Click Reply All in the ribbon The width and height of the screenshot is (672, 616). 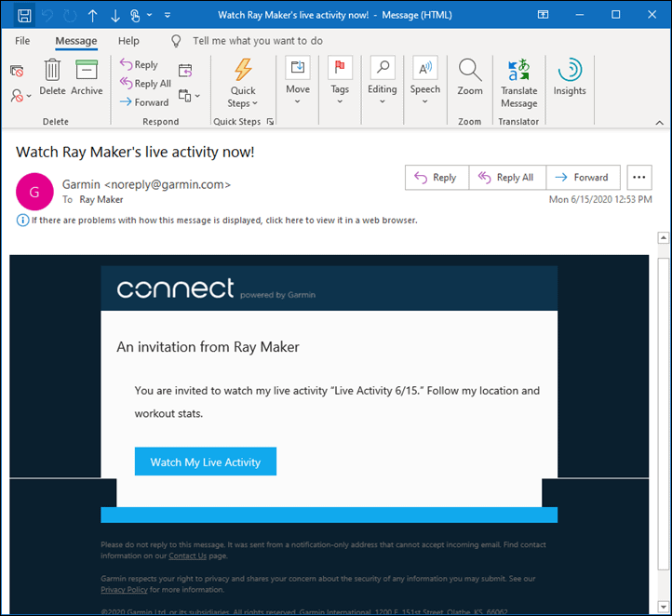tap(145, 83)
